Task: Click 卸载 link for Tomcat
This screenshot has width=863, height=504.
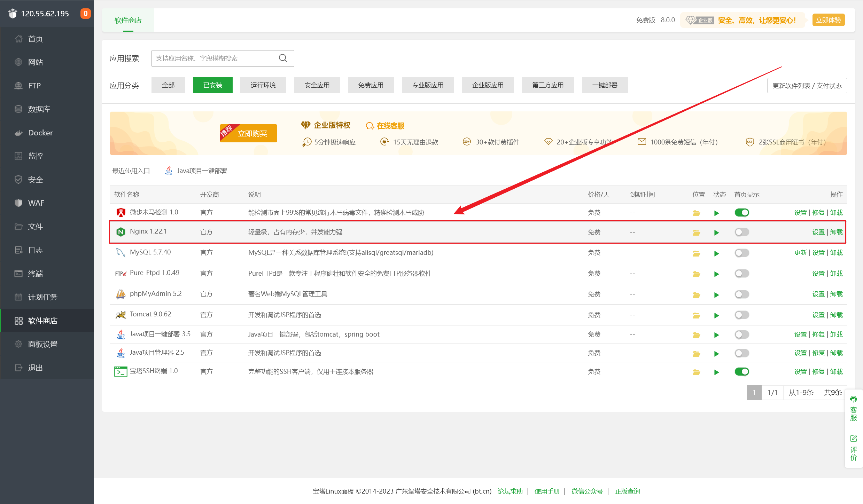Action: 837,315
